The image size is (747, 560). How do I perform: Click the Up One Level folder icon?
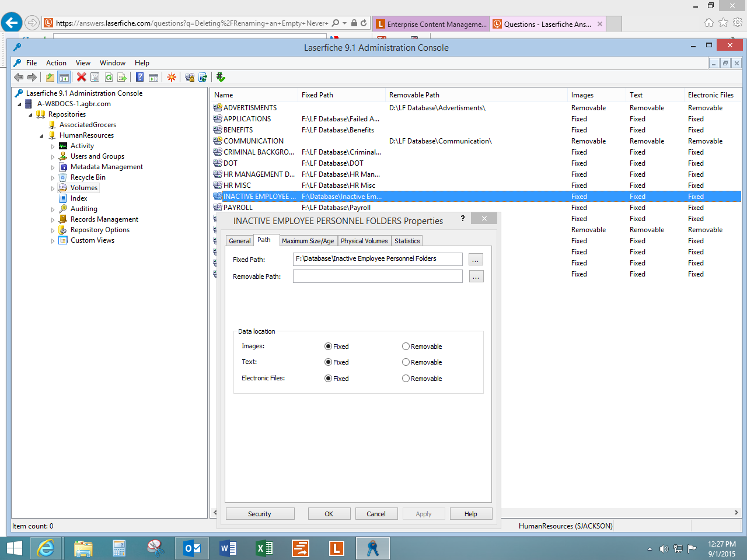(50, 77)
